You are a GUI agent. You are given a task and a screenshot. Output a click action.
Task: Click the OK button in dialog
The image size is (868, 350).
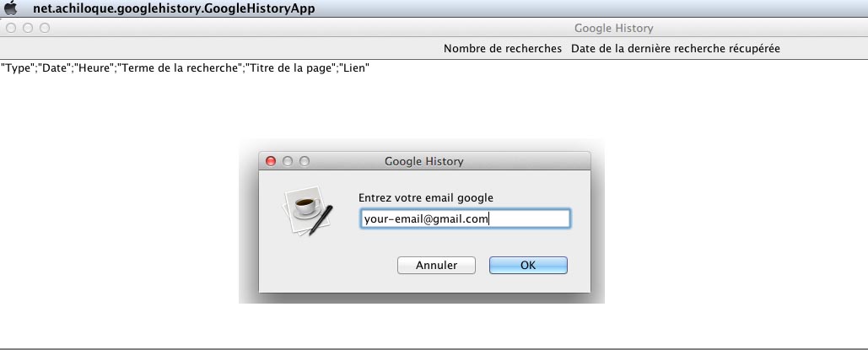pos(528,266)
